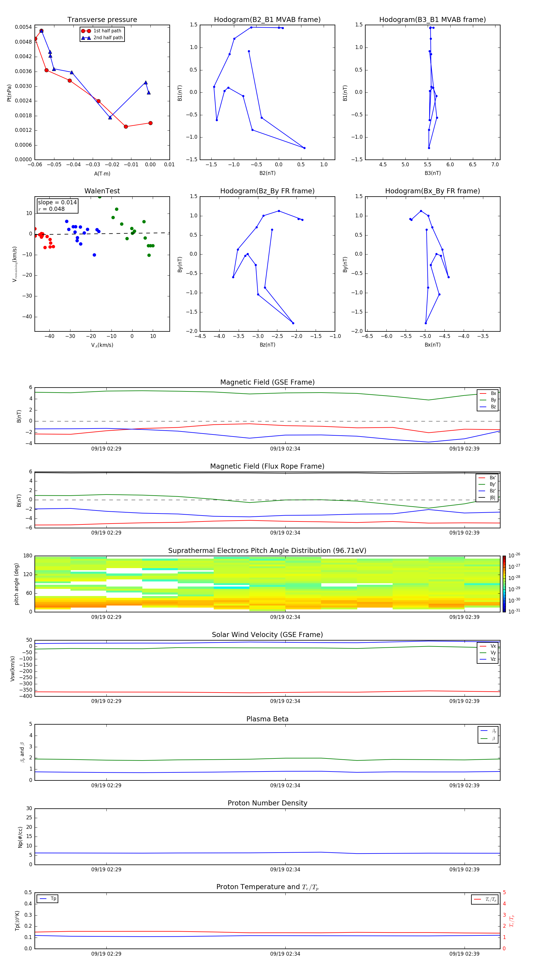This screenshot has height=980, width=535.
Task: Select the "slope = 0.014" annotation
Action: coord(57,203)
